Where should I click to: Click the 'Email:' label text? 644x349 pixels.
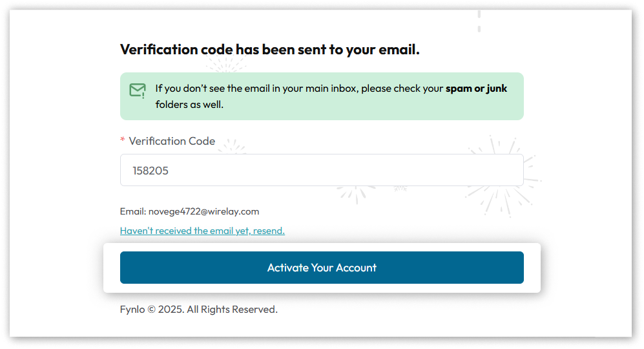133,211
